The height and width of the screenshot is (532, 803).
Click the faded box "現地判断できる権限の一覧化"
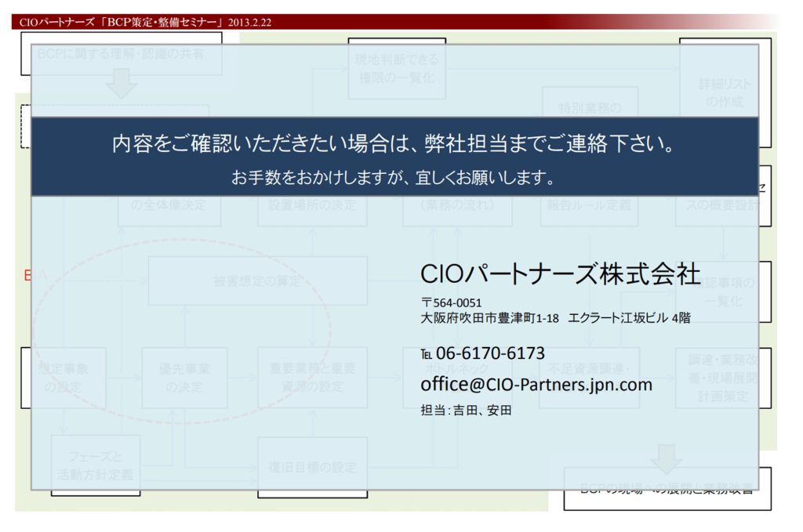[x=397, y=68]
